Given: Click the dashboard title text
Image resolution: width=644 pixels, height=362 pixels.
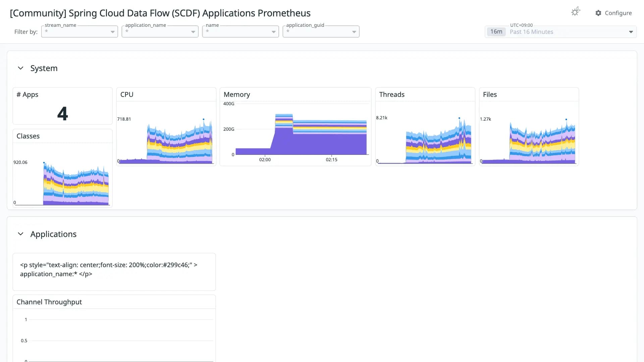Looking at the screenshot, I should (160, 13).
